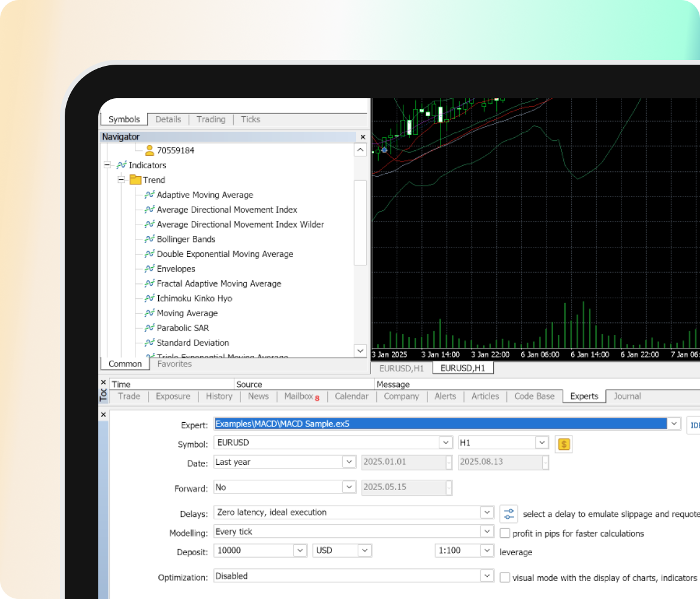Enable profit in pips checkbox
The image size is (700, 599).
[x=505, y=533]
